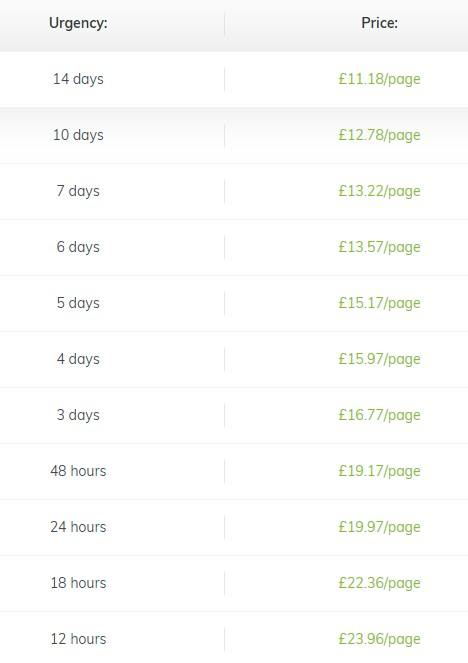468x663 pixels.
Task: Select the 5 days deadline
Action: point(234,303)
